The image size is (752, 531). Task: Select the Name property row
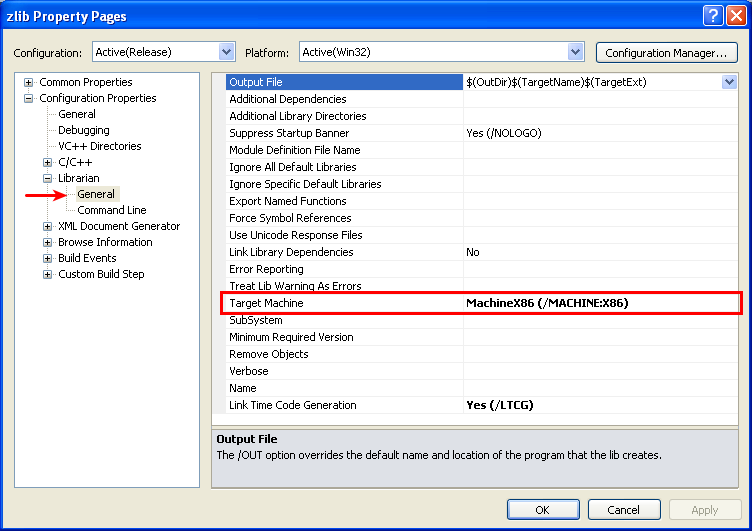pos(482,388)
